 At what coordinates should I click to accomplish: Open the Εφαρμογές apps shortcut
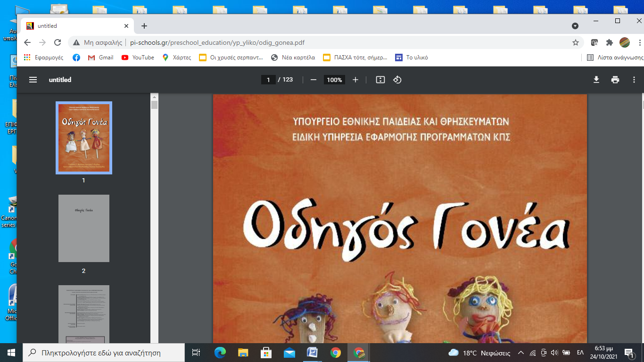43,58
